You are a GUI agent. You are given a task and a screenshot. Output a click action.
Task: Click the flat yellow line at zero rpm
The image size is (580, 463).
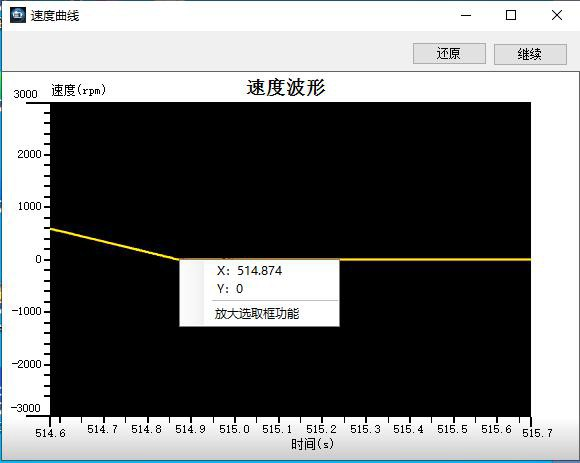tap(435, 259)
